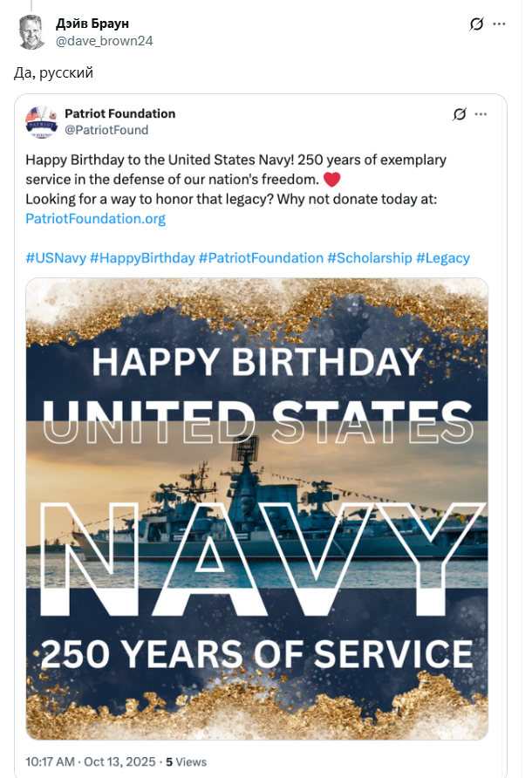This screenshot has height=778, width=532.
Task: Visit the @dave_brown24 handle
Action: [x=105, y=40]
